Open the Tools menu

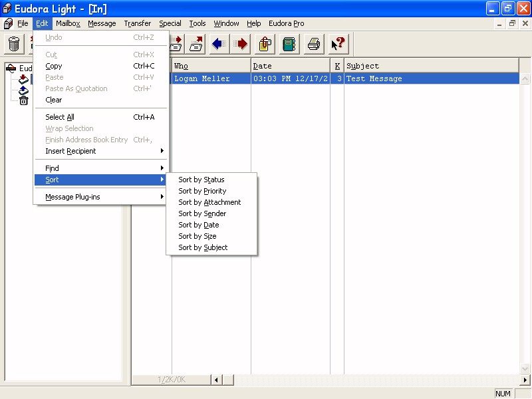pos(197,23)
